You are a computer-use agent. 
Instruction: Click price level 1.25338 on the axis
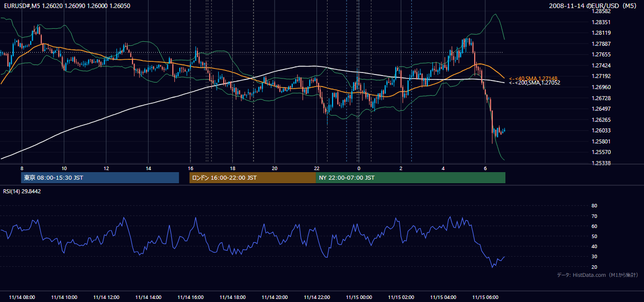pyautogui.click(x=601, y=163)
